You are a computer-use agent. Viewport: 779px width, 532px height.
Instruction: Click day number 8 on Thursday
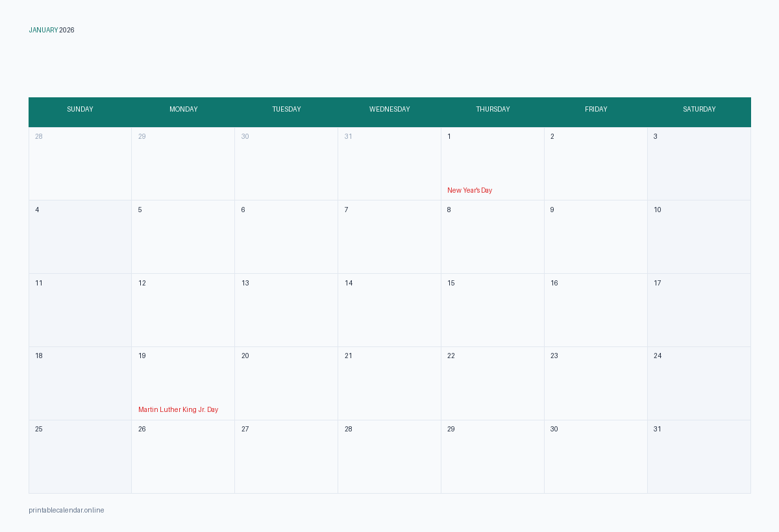[449, 210]
